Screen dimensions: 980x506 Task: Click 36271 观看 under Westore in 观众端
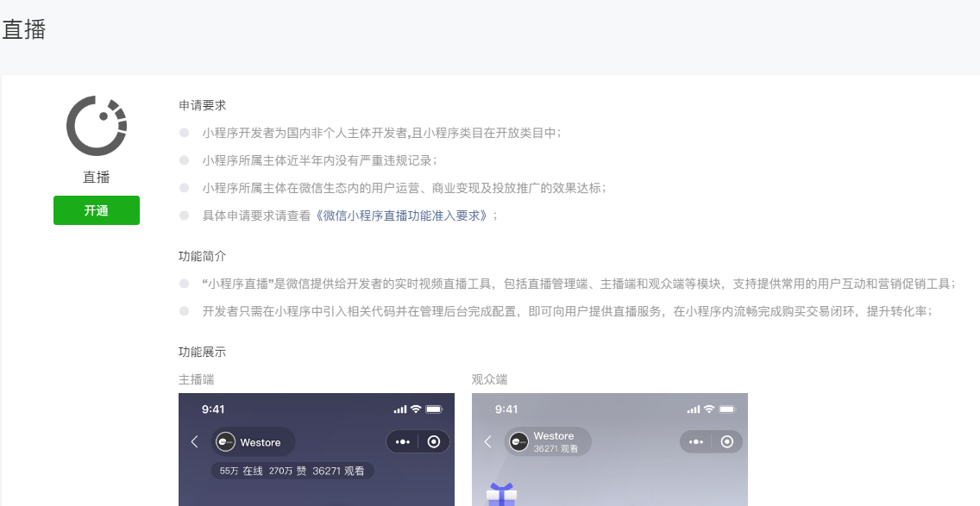pyautogui.click(x=556, y=448)
